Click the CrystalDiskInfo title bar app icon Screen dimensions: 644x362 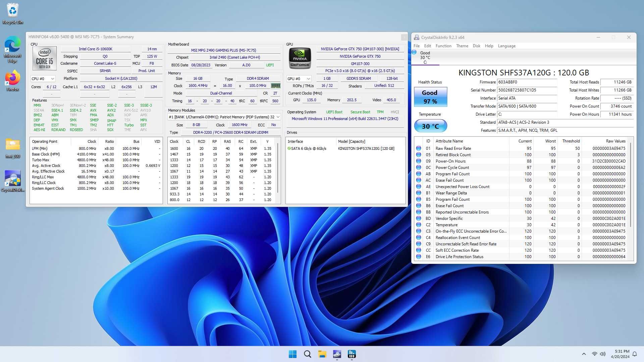417,37
